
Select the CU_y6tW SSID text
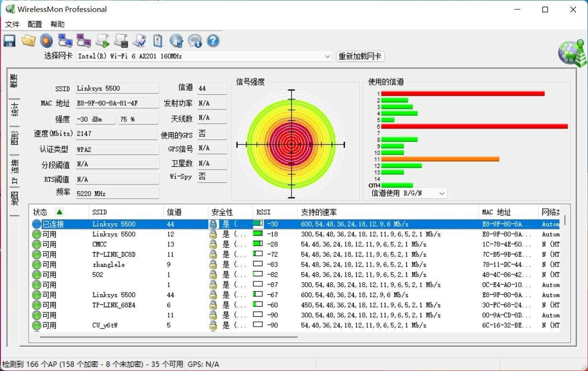[104, 325]
